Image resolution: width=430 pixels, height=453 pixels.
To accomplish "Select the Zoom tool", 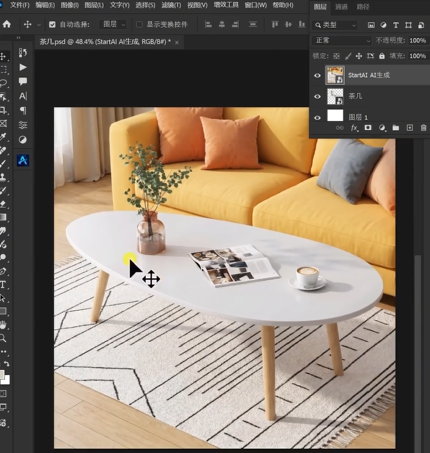I will point(3,338).
